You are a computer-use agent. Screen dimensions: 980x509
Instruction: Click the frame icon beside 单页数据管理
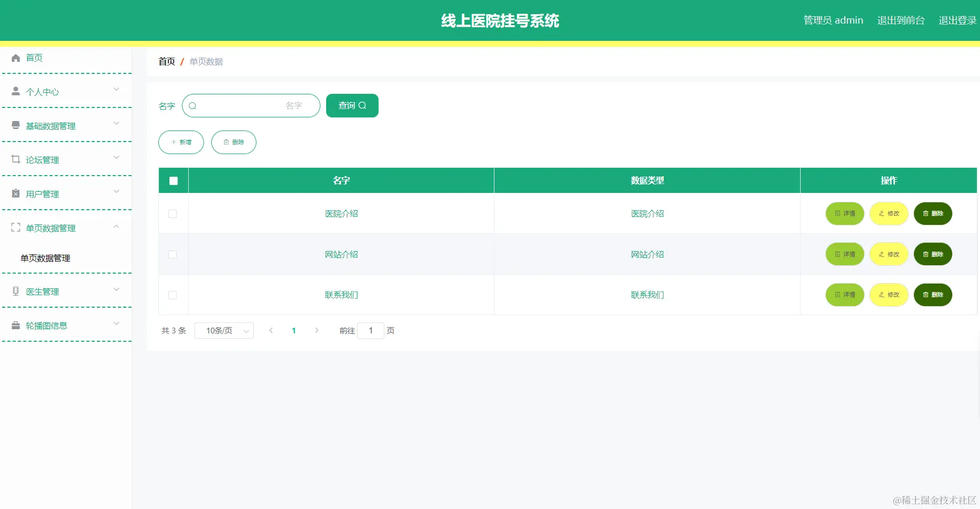[16, 228]
